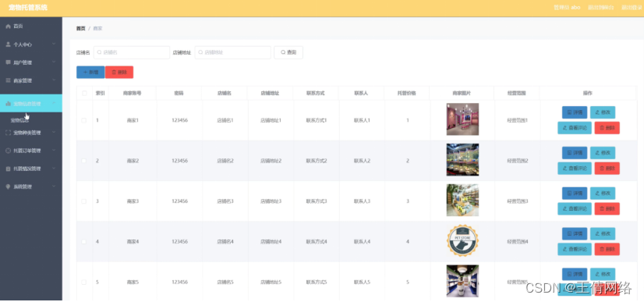
Task: Click the 用户管理 sidebar icon
Action: [x=8, y=62]
